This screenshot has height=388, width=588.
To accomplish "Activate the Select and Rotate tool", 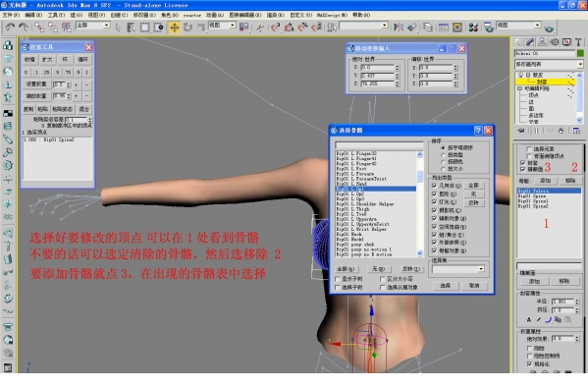I will (187, 28).
